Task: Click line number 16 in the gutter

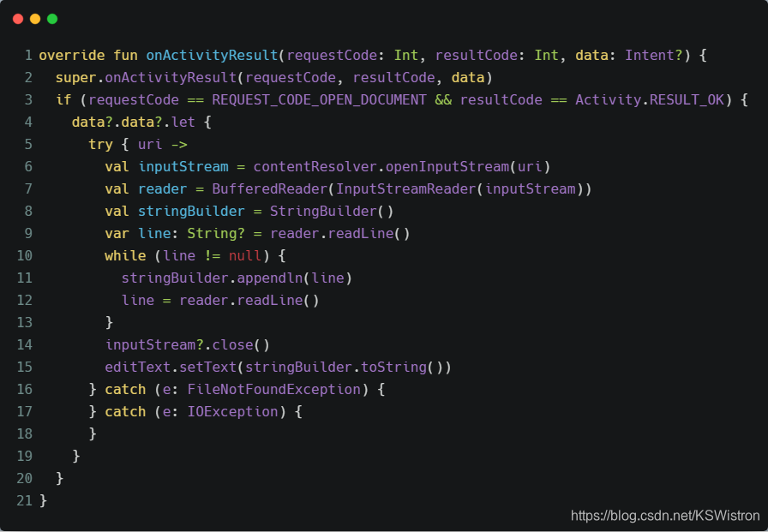Action: point(25,389)
